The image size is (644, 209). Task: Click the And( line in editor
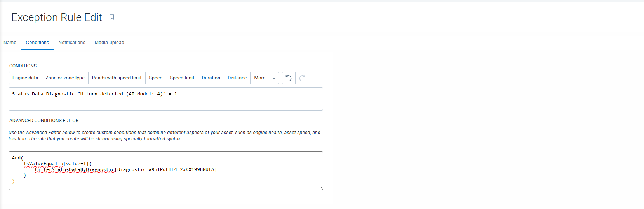coord(17,158)
